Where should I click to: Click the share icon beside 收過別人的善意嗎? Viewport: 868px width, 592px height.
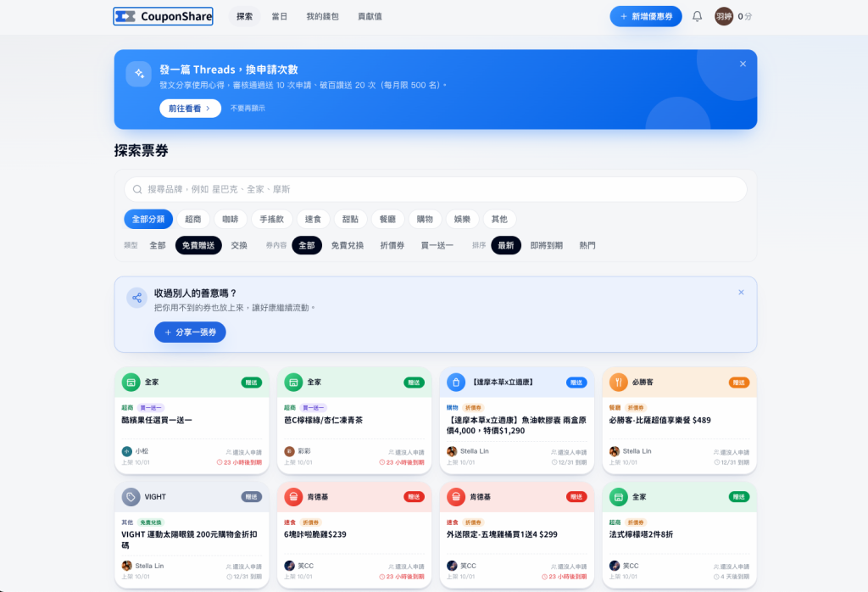[136, 298]
